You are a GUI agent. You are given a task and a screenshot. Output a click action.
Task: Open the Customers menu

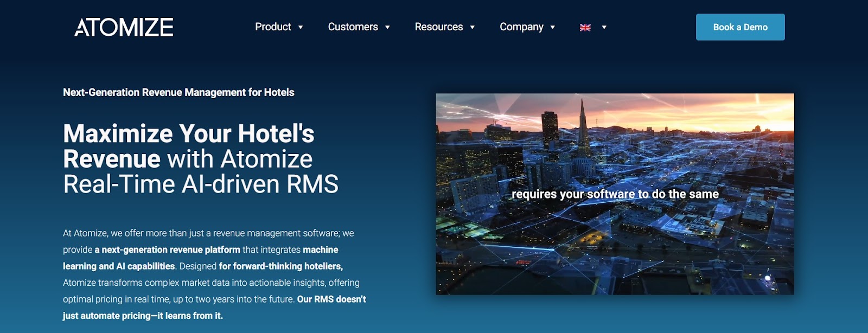(353, 27)
